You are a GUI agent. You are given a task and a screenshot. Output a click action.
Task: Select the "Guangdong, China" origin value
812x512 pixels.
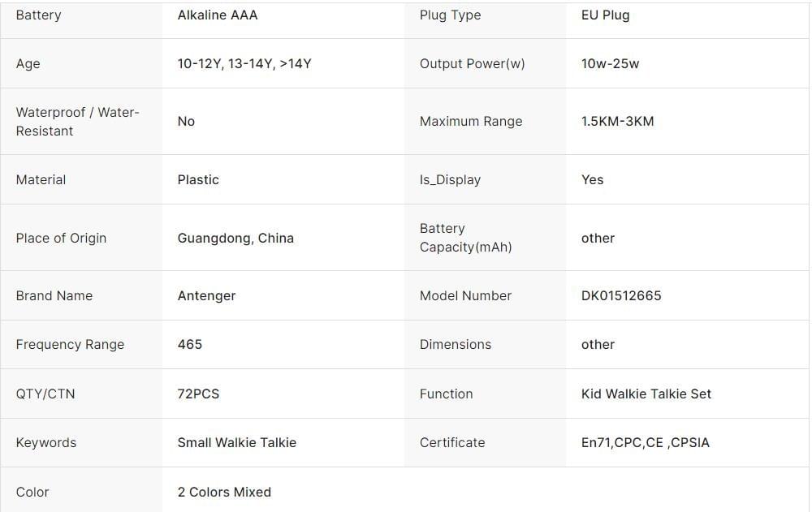pos(235,239)
